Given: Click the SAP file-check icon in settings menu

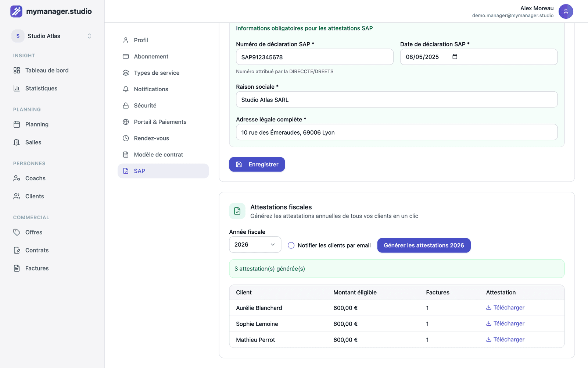Looking at the screenshot, I should coord(126,171).
